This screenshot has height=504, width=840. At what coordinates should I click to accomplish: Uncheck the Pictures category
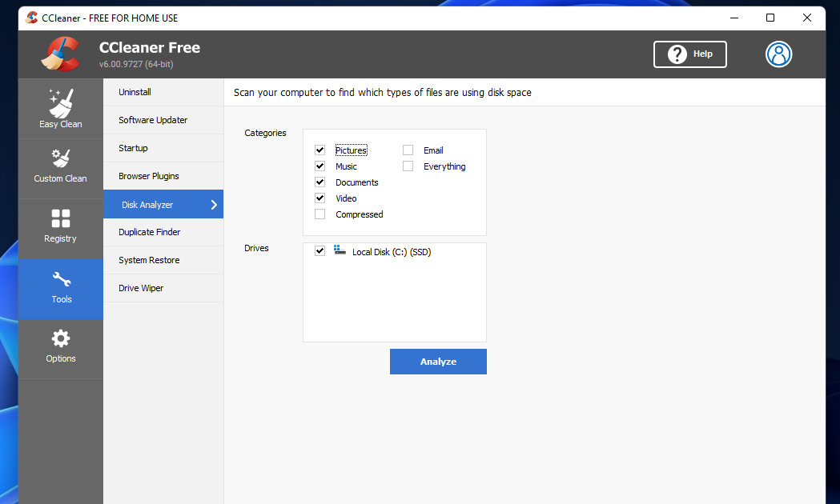pos(320,150)
